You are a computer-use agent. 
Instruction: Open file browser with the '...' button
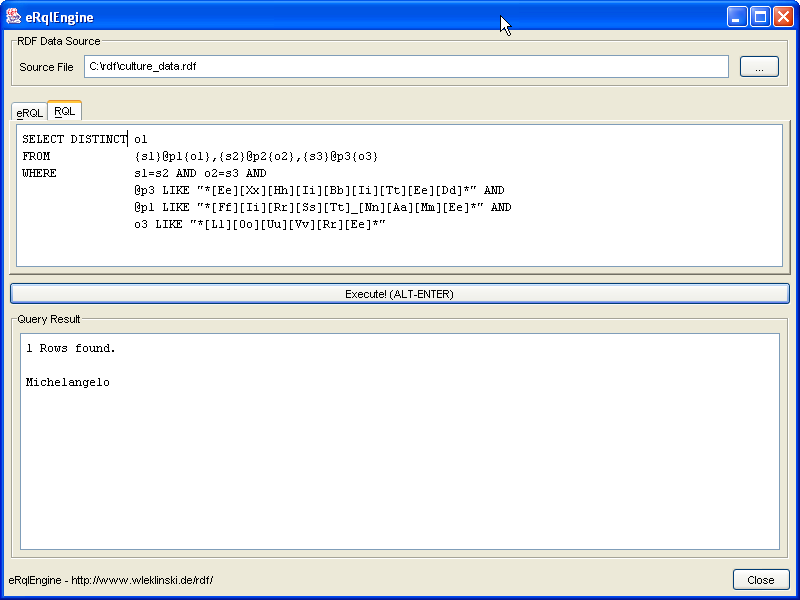tap(759, 67)
